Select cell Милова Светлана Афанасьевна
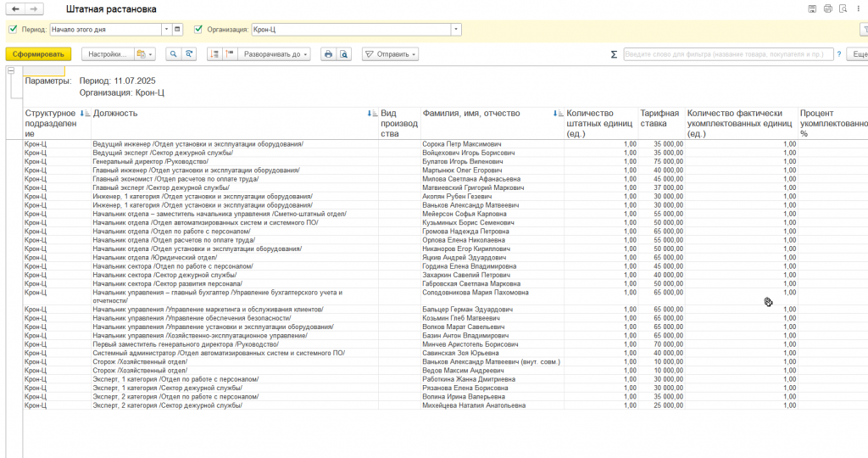 [492, 179]
